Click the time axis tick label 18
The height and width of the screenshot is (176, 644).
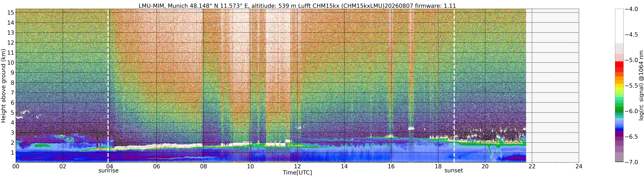point(438,166)
